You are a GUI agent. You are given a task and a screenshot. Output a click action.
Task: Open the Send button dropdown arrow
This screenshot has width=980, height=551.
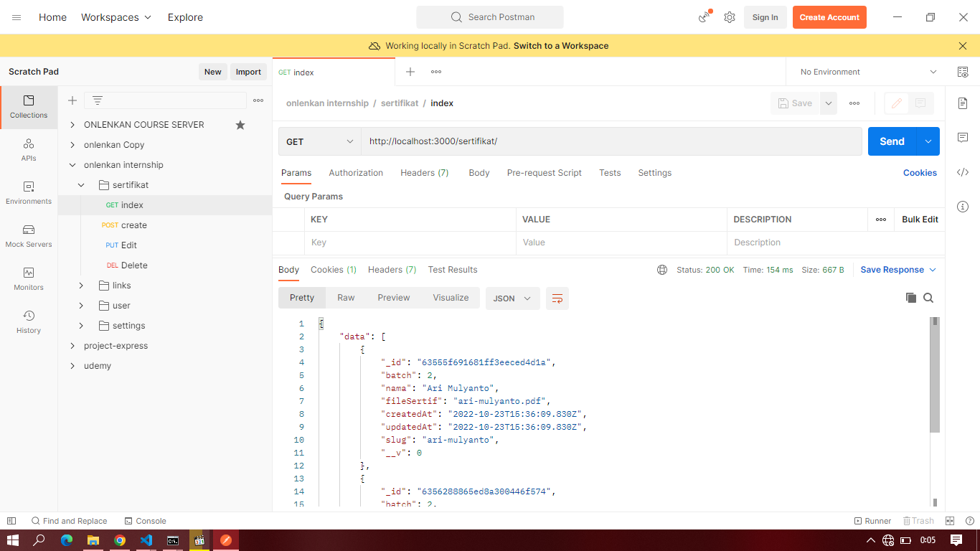[x=928, y=141]
